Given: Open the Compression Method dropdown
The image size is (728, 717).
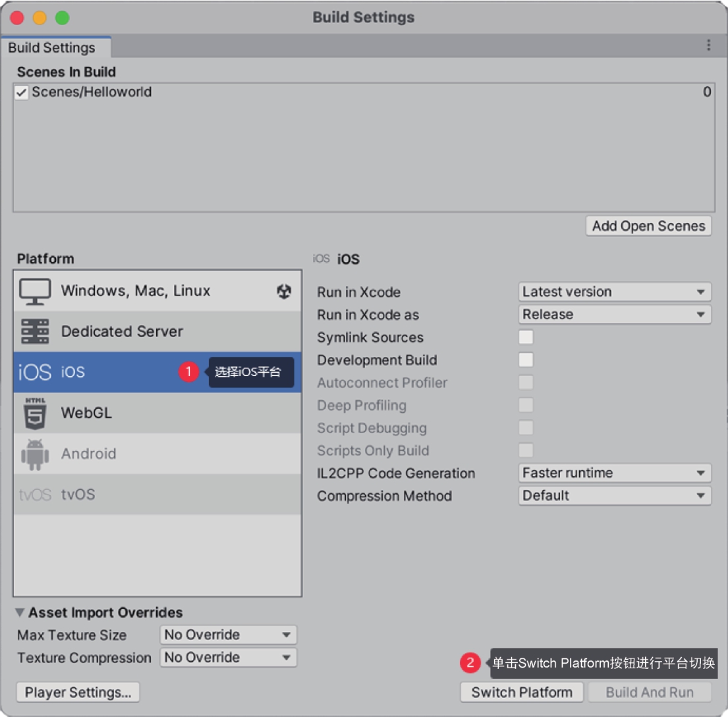Looking at the screenshot, I should pos(614,496).
